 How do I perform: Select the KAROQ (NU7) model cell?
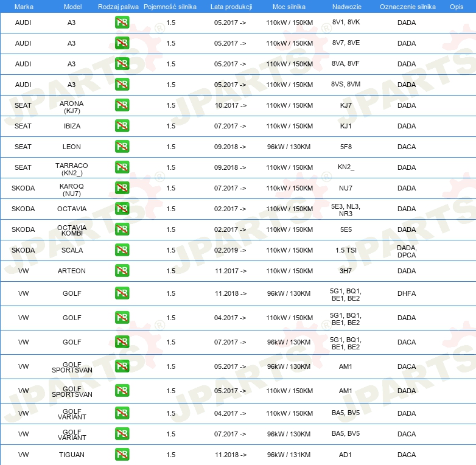(72, 190)
